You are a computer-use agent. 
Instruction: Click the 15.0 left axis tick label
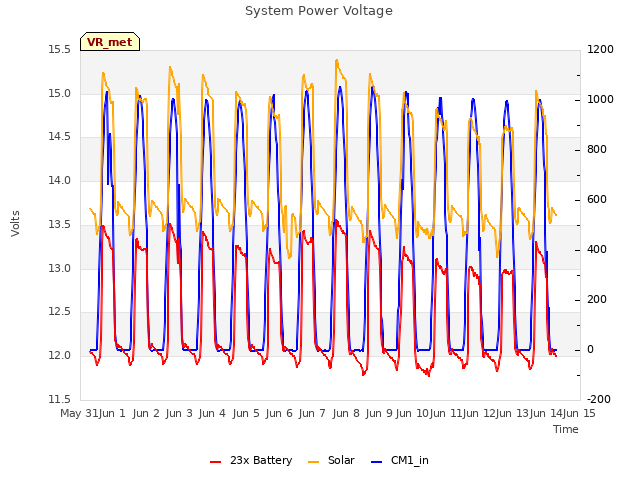(60, 93)
